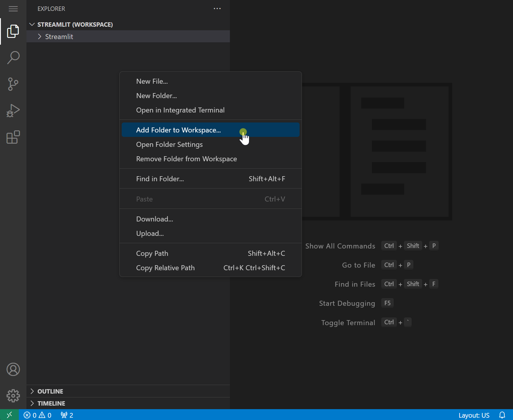This screenshot has height=420, width=513.
Task: Open the Run and Debug icon
Action: [13, 111]
